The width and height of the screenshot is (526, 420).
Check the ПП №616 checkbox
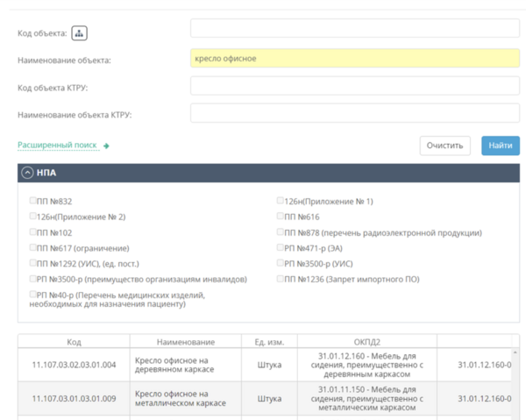pyautogui.click(x=281, y=216)
